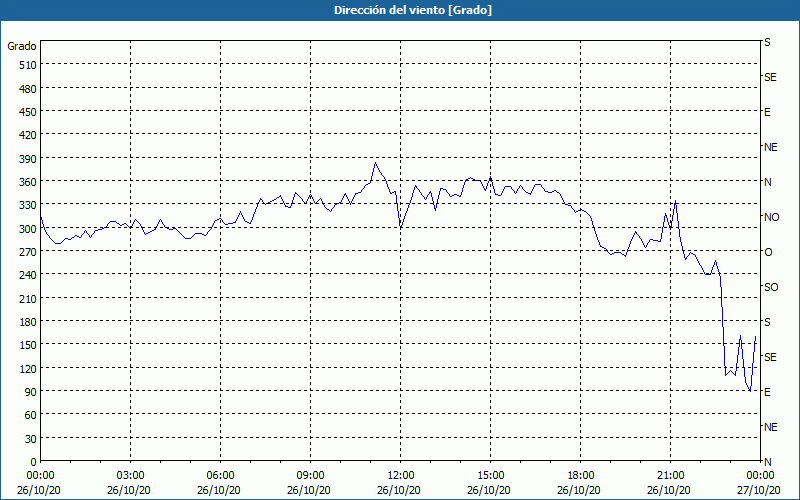Select the 'Grado' unit label on left axis
The height and width of the screenshot is (500, 800).
point(22,46)
